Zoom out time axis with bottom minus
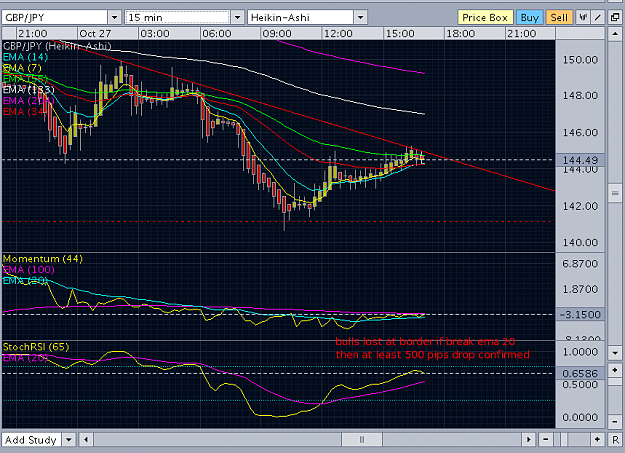The height and width of the screenshot is (453, 625). coord(546,440)
